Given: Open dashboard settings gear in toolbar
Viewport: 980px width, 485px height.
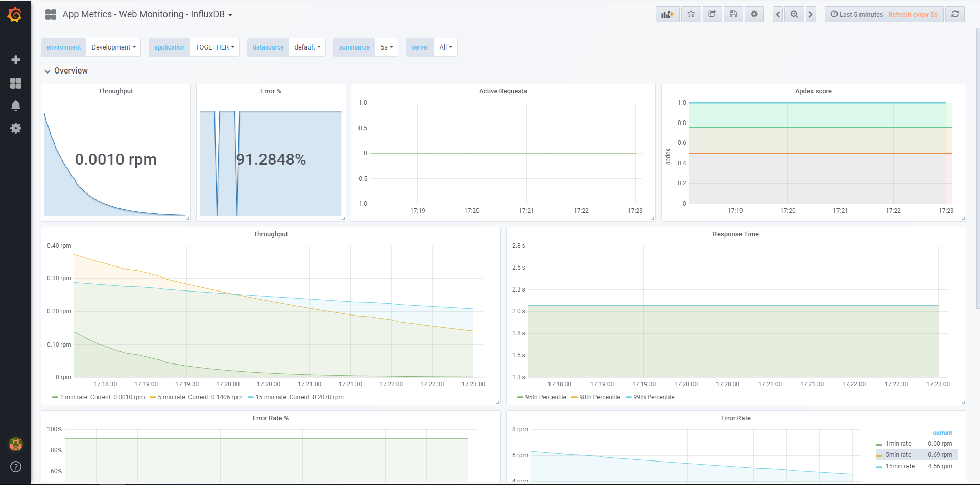Looking at the screenshot, I should tap(754, 14).
